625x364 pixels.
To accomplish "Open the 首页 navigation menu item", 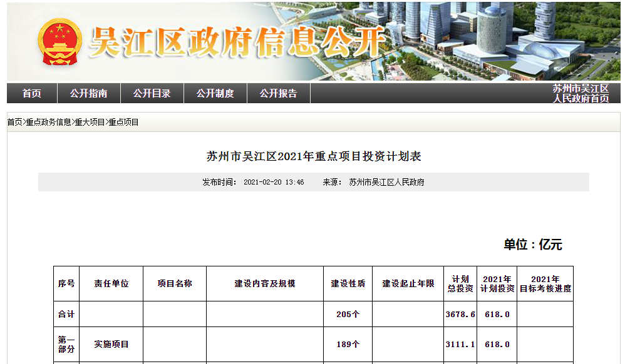I will pos(32,93).
